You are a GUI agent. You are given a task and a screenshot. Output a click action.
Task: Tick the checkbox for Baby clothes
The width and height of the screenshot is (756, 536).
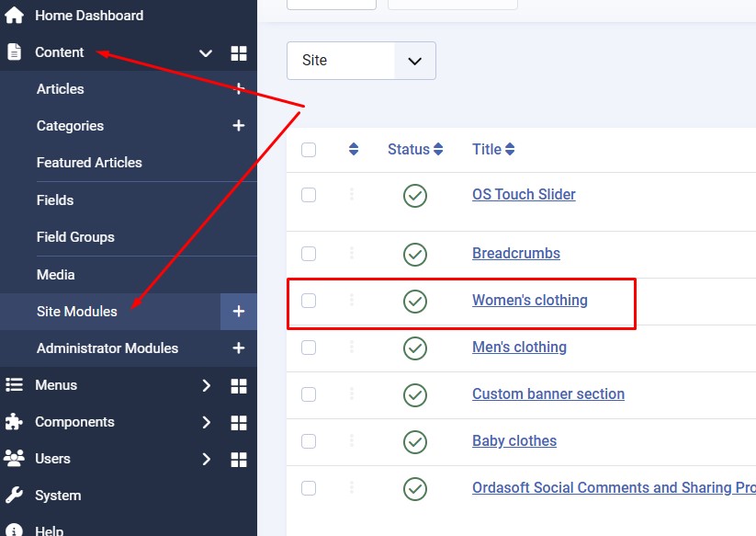coord(309,441)
